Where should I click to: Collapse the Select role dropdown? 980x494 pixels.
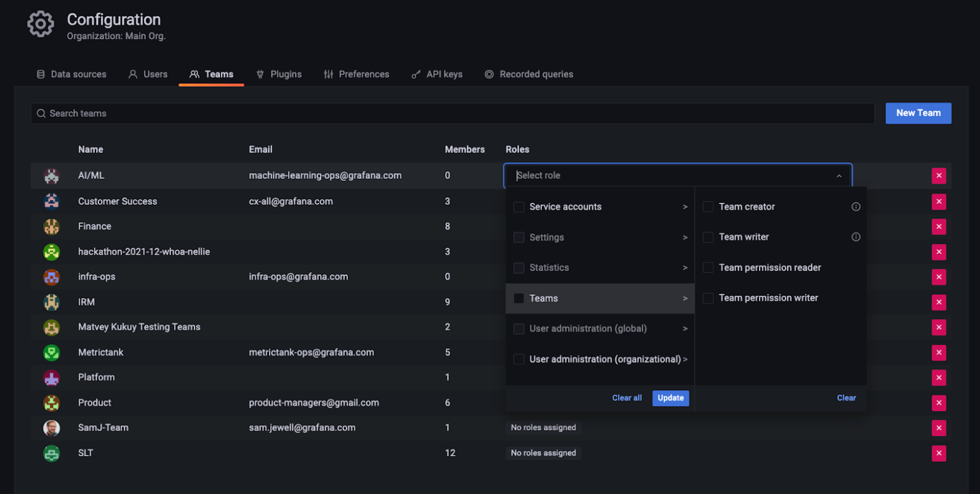pos(839,176)
